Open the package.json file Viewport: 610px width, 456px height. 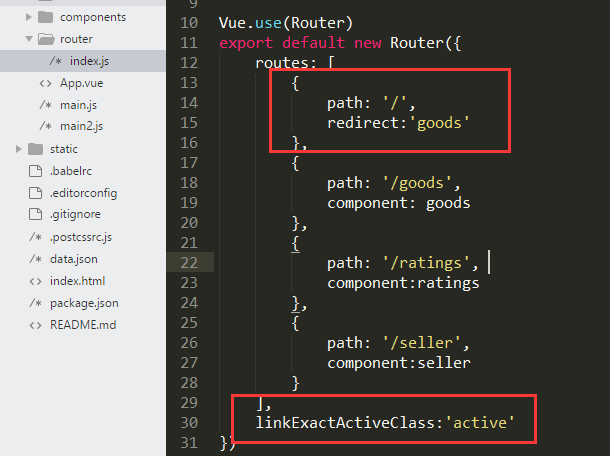pos(84,303)
